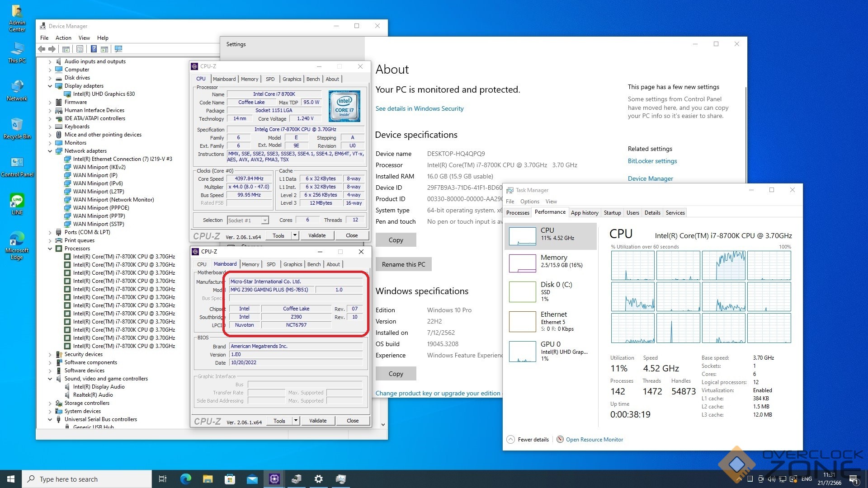Open the Tools dropdown arrow in upper CPU-Z
Viewport: 868px width, 488px height.
(x=295, y=235)
